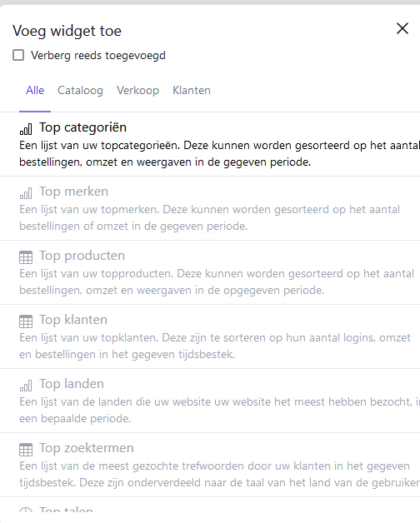Screen dimensions: 420x523
Task: Click the Verberg reeds toegevoegd label
Action: [98, 55]
